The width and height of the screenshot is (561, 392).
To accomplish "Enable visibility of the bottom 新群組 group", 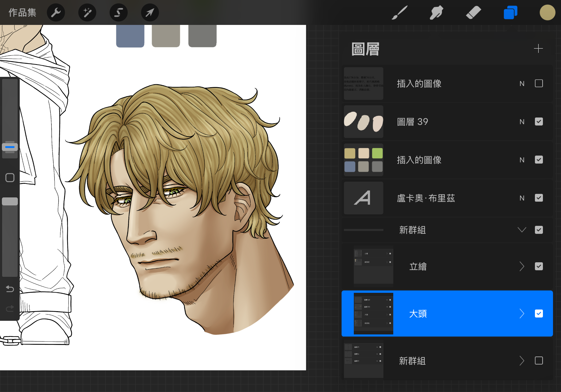I will 538,361.
